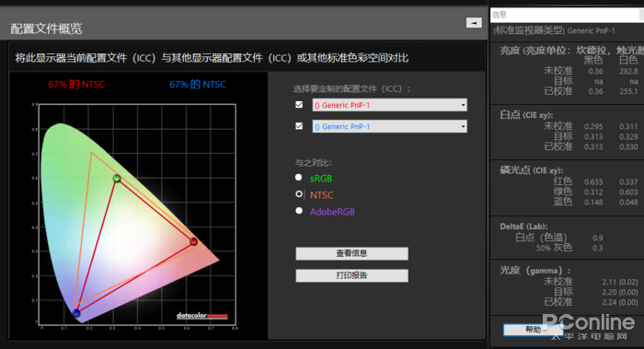This screenshot has width=644, height=349.
Task: Click the blue primary point on the gamut chart
Action: click(76, 313)
